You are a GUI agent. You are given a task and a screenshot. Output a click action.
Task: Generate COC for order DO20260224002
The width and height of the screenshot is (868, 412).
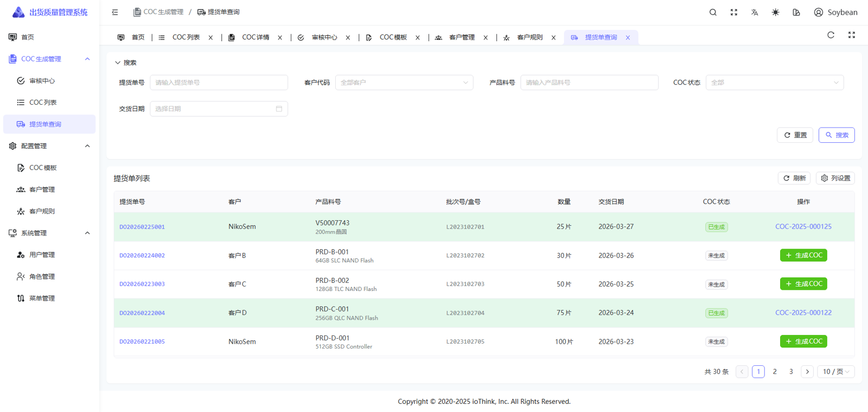[803, 255]
